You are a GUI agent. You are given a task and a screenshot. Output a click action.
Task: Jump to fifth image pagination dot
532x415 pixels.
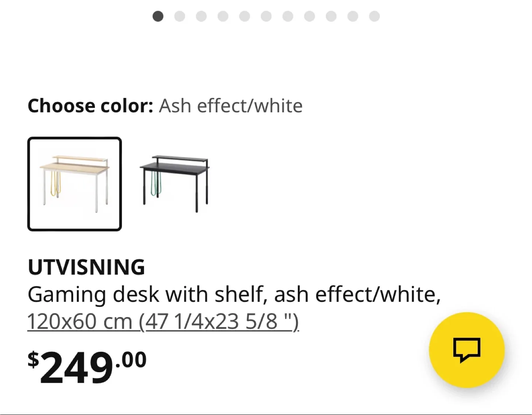point(245,16)
